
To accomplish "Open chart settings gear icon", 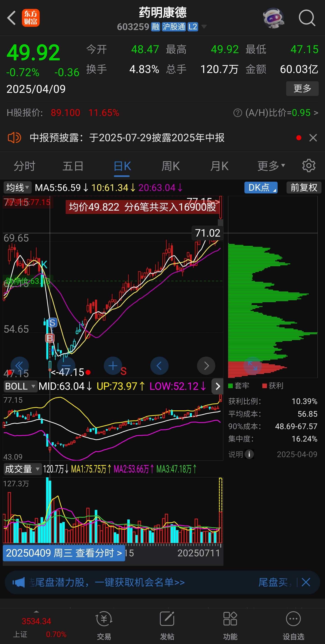I will click(309, 166).
